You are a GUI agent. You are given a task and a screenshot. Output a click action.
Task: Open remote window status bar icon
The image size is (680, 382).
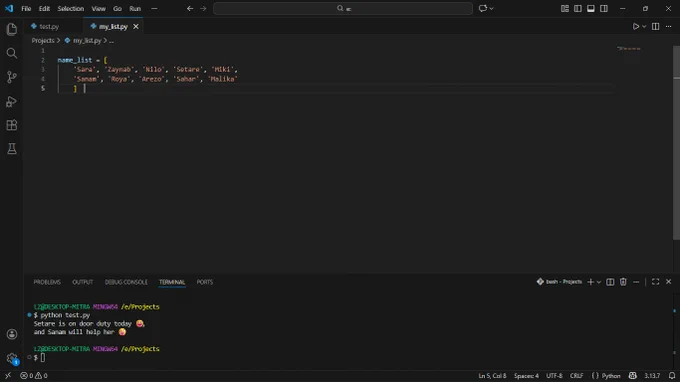8,375
